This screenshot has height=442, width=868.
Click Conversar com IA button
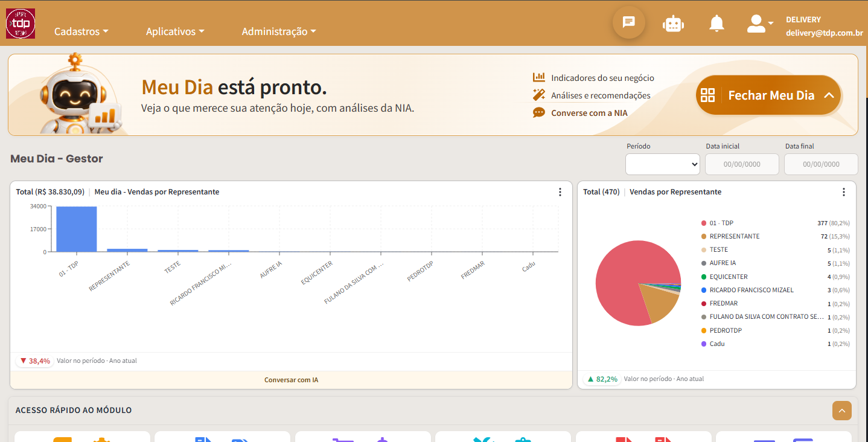pyautogui.click(x=291, y=380)
